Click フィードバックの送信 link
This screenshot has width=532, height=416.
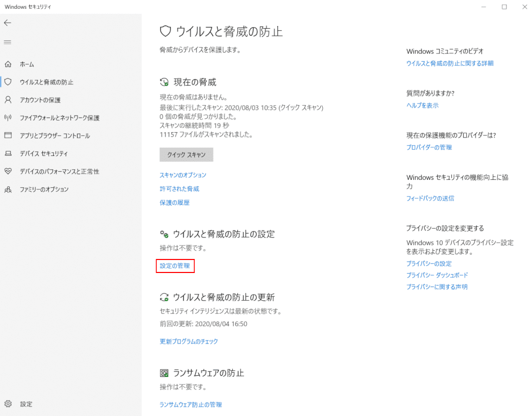click(x=430, y=198)
